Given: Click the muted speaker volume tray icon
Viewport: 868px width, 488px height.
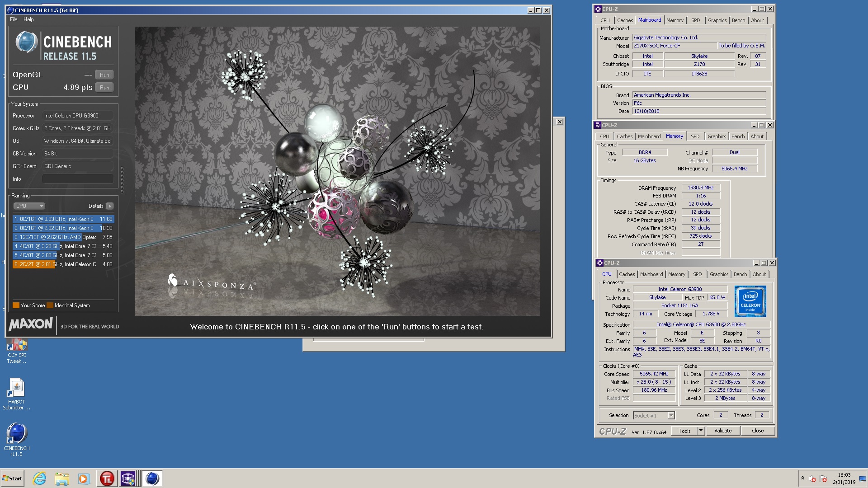Looking at the screenshot, I should (x=812, y=479).
